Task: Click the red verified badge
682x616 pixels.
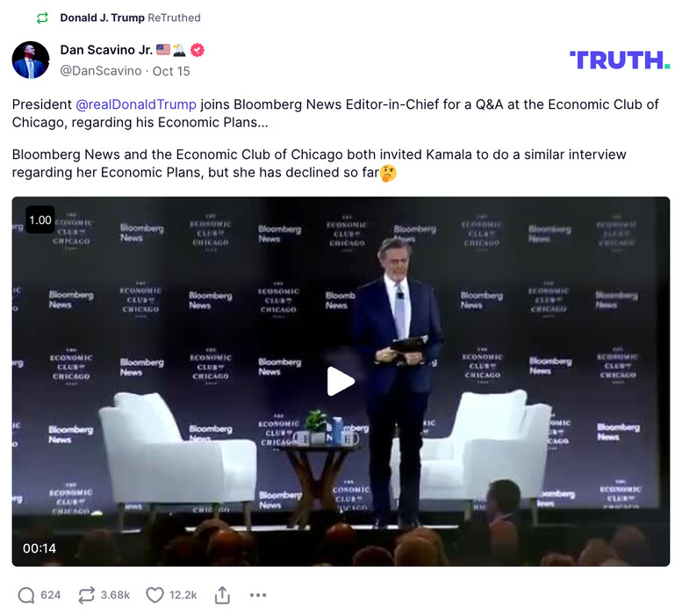Action: pyautogui.click(x=197, y=50)
